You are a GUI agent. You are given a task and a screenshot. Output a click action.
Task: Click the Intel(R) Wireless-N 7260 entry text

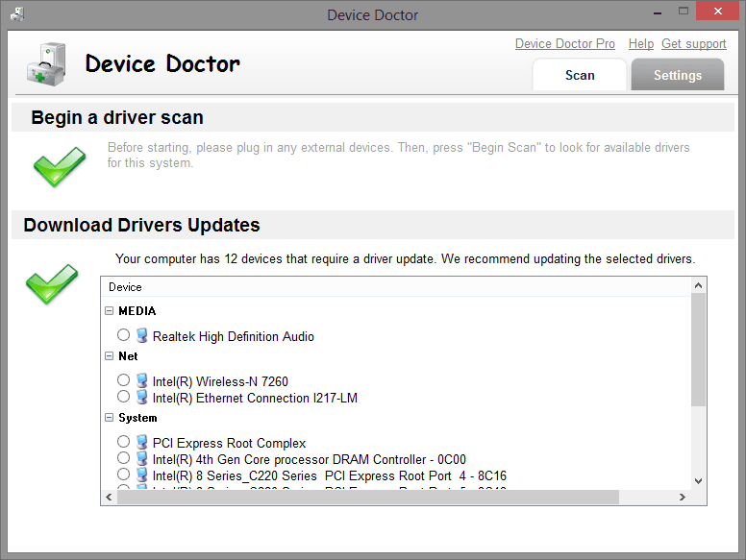(220, 381)
